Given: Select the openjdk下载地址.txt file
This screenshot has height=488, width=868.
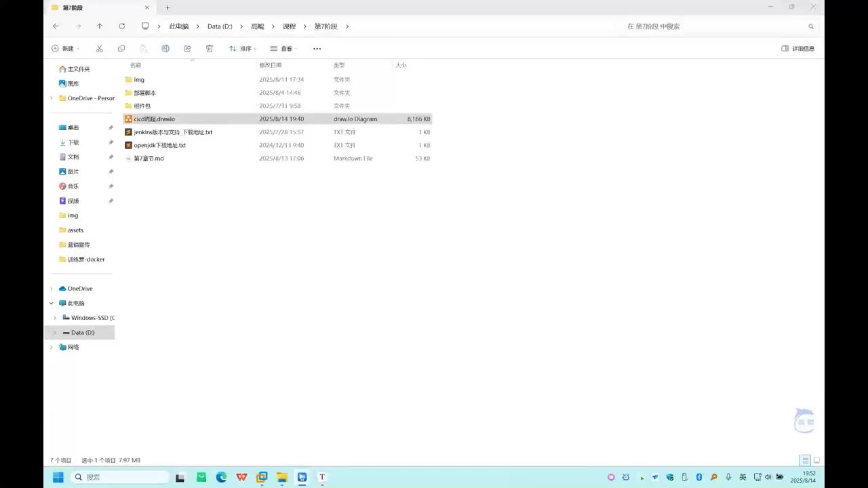Looking at the screenshot, I should point(159,145).
